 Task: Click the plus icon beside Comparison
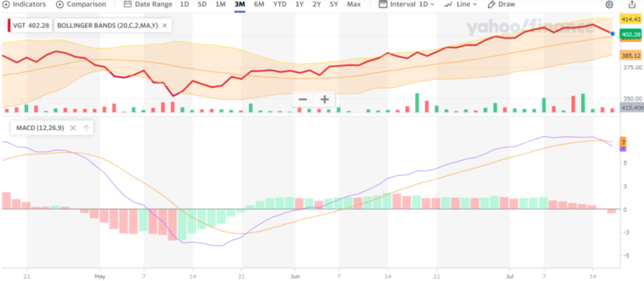[59, 4]
